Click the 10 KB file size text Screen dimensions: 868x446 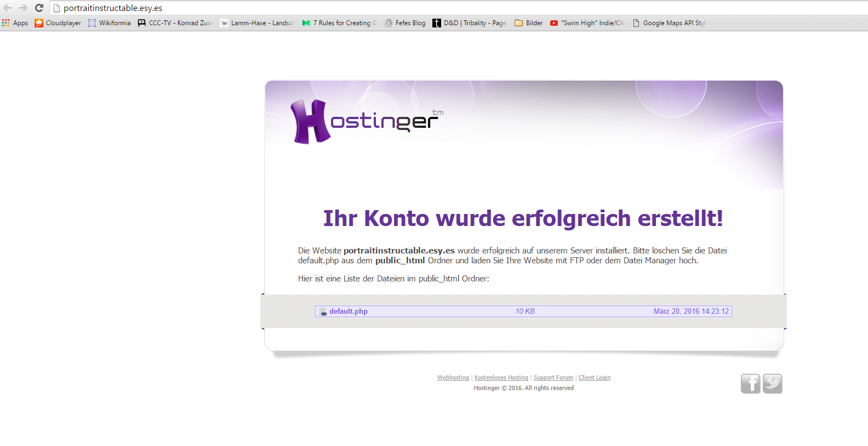pos(525,311)
